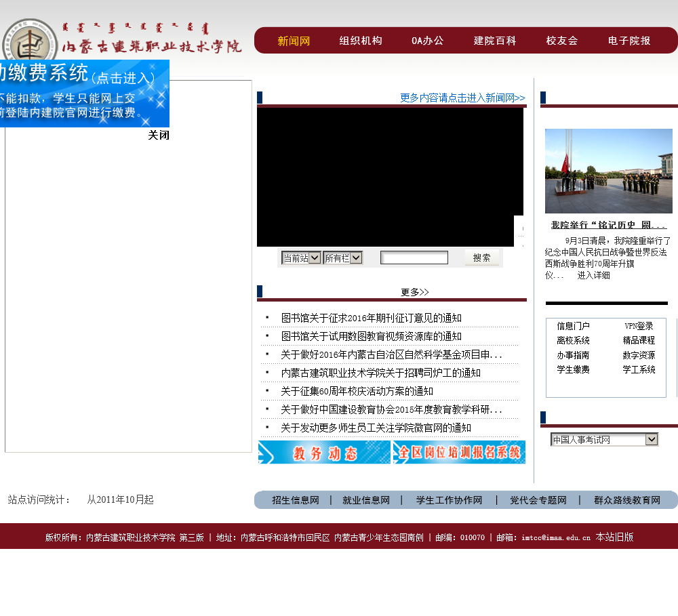This screenshot has width=678, height=616.
Task: Open VPN登录 quick link
Action: (x=639, y=326)
